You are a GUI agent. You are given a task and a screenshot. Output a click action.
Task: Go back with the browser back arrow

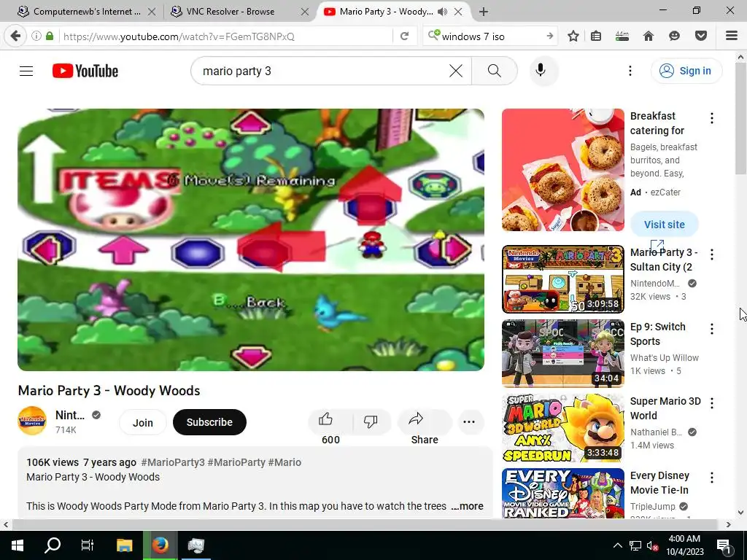(15, 36)
